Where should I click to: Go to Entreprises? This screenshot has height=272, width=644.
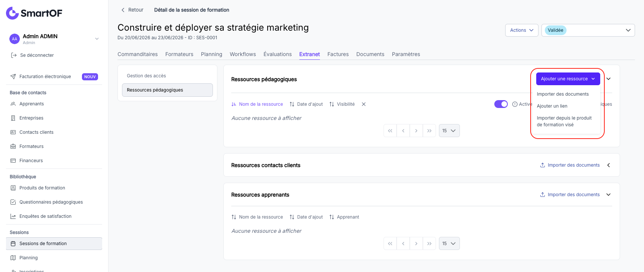pyautogui.click(x=31, y=118)
